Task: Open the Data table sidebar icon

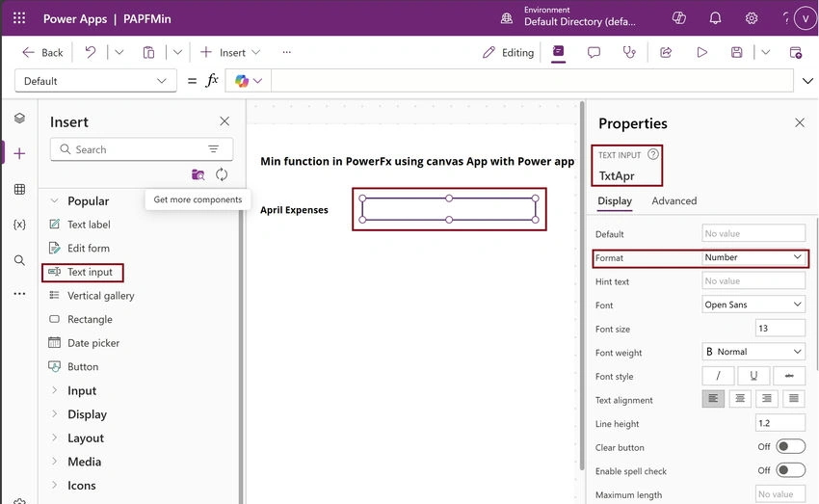Action: coord(19,189)
